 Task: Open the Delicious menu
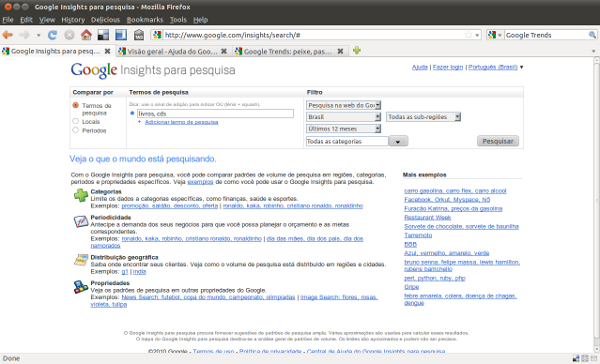click(x=105, y=20)
